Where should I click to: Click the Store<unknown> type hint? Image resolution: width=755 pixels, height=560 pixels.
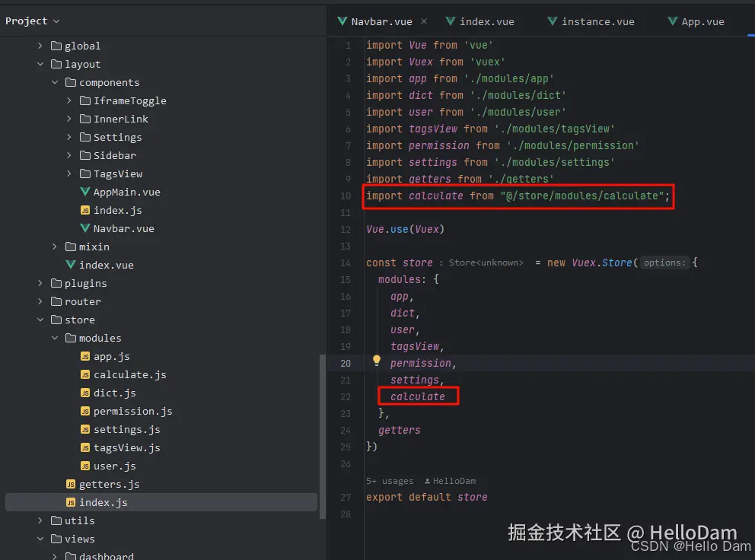(x=486, y=262)
